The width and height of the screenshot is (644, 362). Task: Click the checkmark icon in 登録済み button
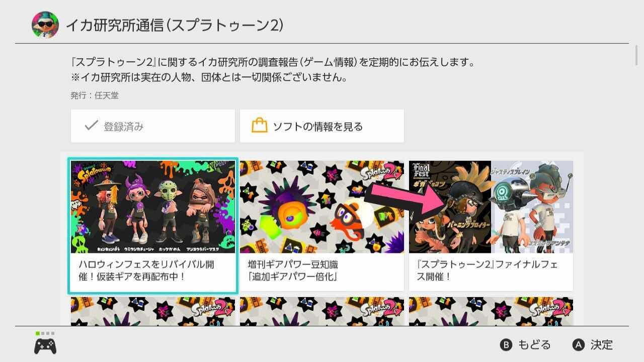point(91,126)
